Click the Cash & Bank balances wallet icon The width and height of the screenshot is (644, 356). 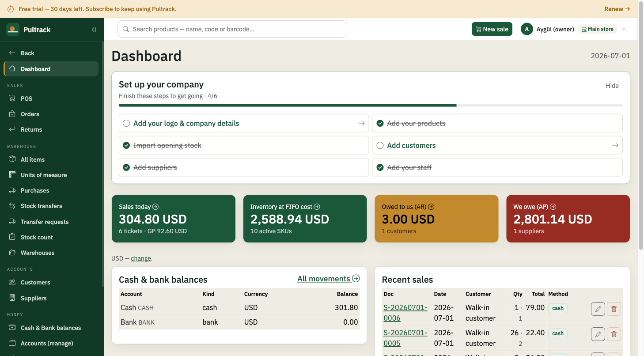point(12,328)
